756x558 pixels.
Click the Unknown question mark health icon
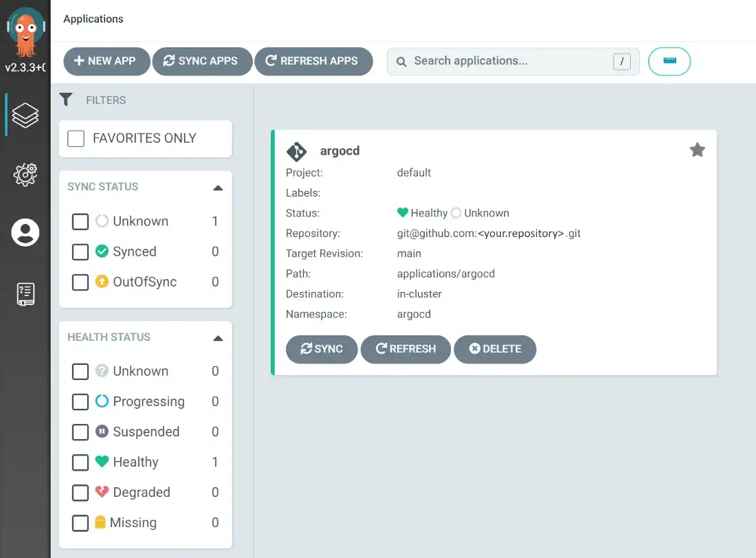point(102,370)
